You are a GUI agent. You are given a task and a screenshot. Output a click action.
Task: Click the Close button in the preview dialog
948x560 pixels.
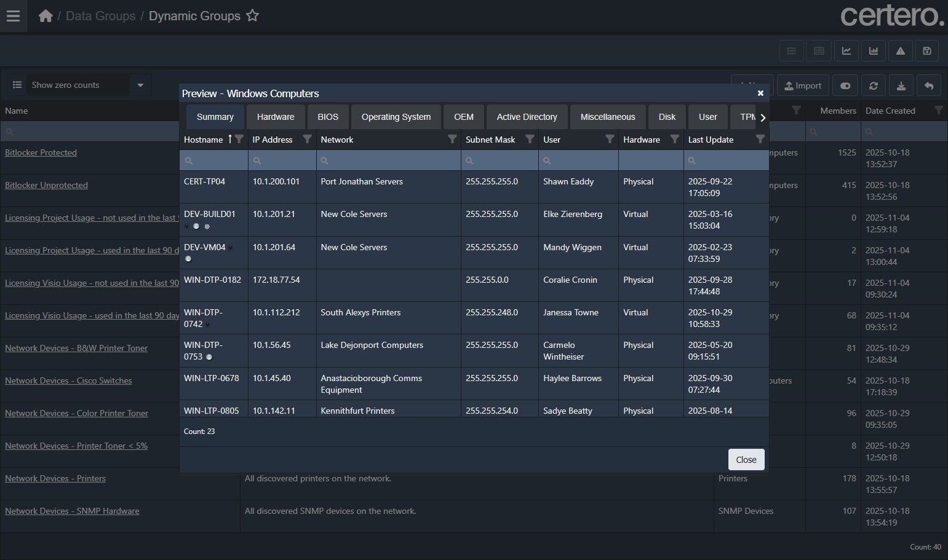[x=746, y=460]
